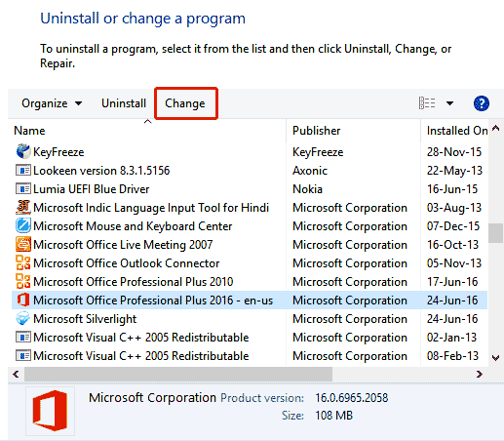Click the 17-Jun-16 installed date

coord(452,281)
